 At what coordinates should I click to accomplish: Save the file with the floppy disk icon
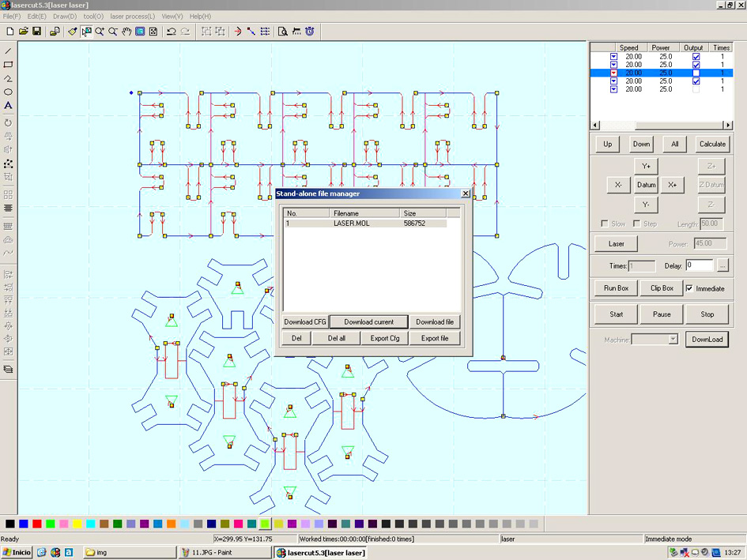[36, 32]
